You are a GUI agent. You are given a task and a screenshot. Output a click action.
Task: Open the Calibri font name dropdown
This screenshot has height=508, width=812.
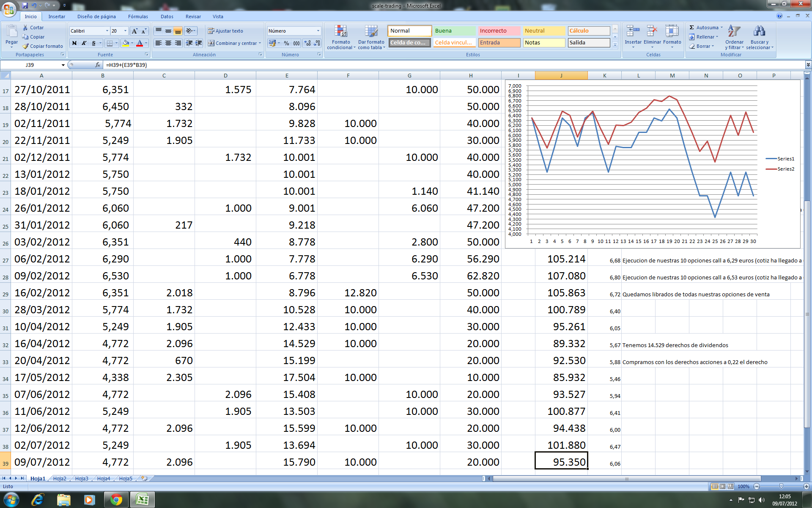pyautogui.click(x=107, y=31)
